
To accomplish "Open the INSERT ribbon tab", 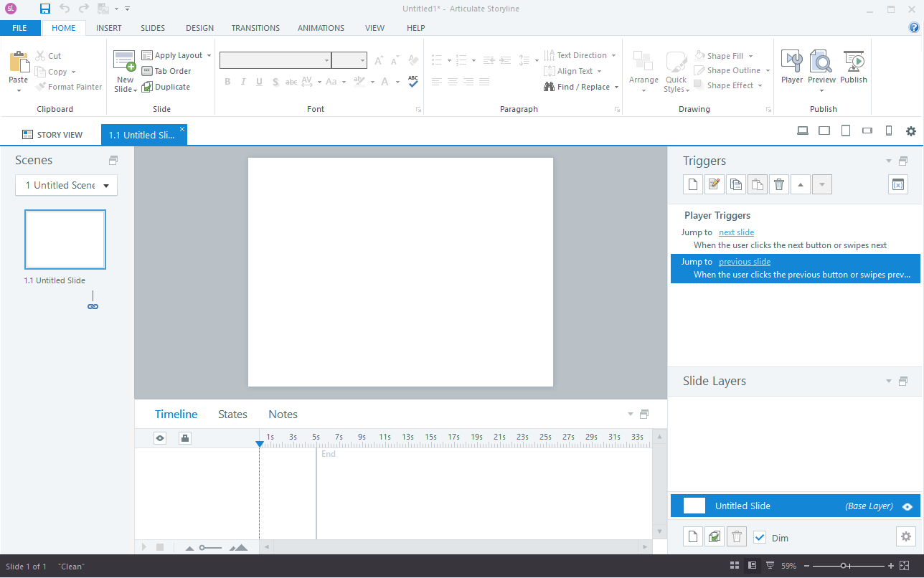I will pyautogui.click(x=108, y=28).
